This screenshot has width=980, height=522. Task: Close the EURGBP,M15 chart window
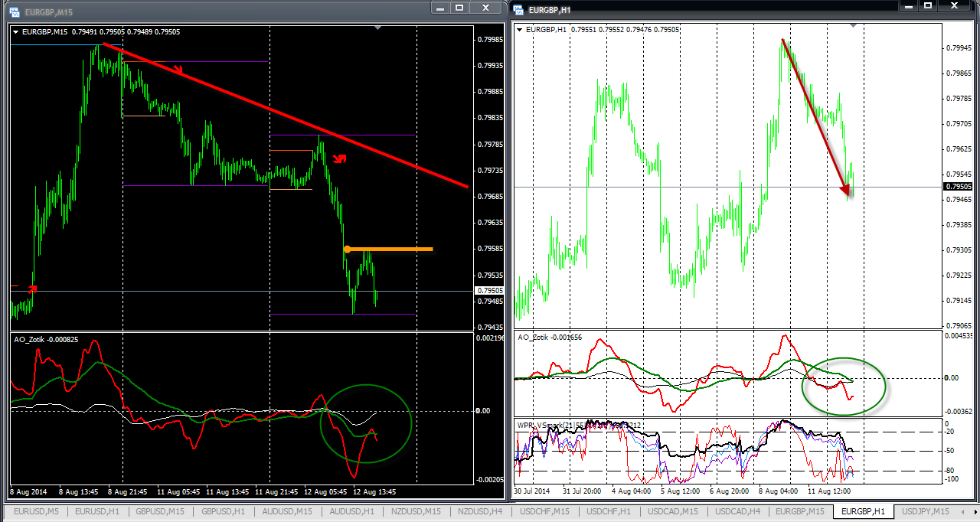484,7
